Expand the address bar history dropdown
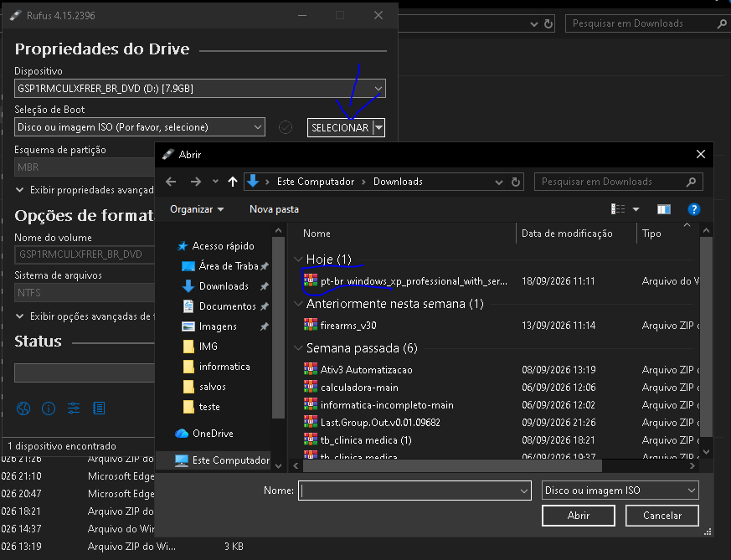The height and width of the screenshot is (560, 731). pos(499,182)
